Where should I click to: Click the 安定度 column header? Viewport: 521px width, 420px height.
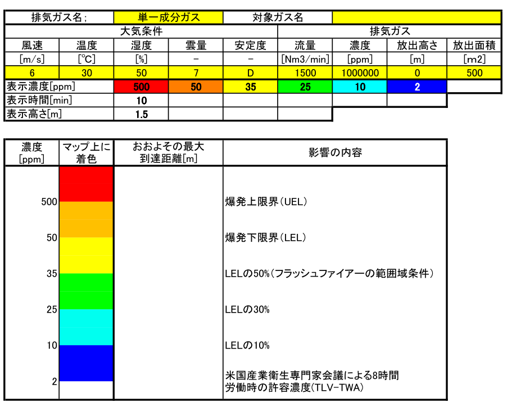coord(251,45)
